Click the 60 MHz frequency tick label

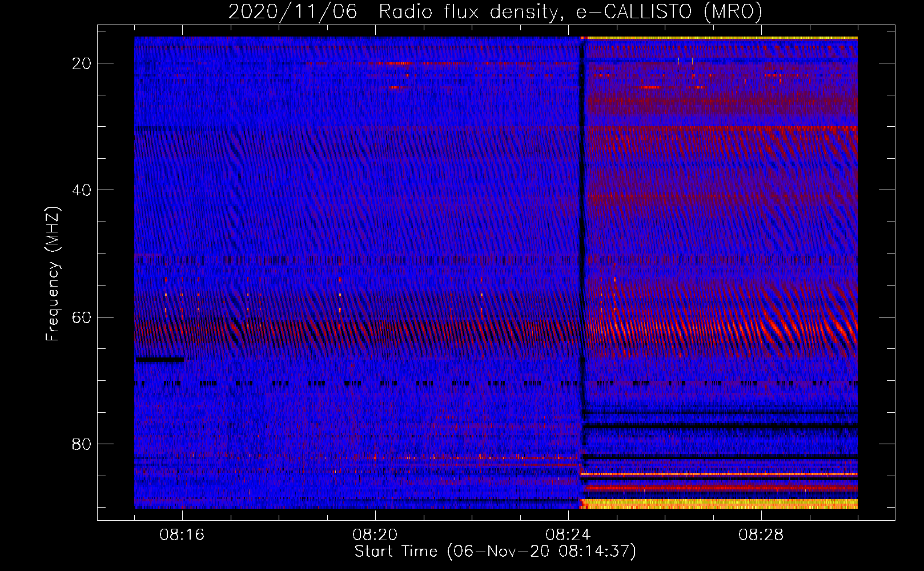tap(82, 317)
